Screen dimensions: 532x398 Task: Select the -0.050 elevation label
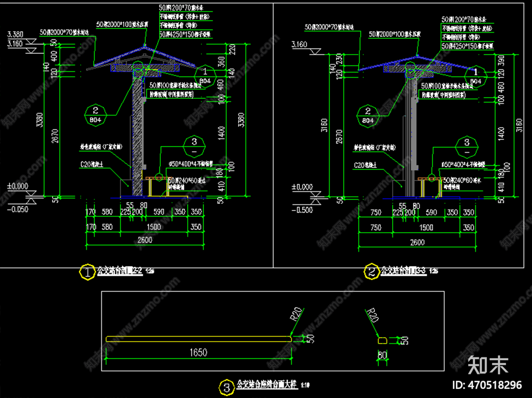[x=18, y=209]
